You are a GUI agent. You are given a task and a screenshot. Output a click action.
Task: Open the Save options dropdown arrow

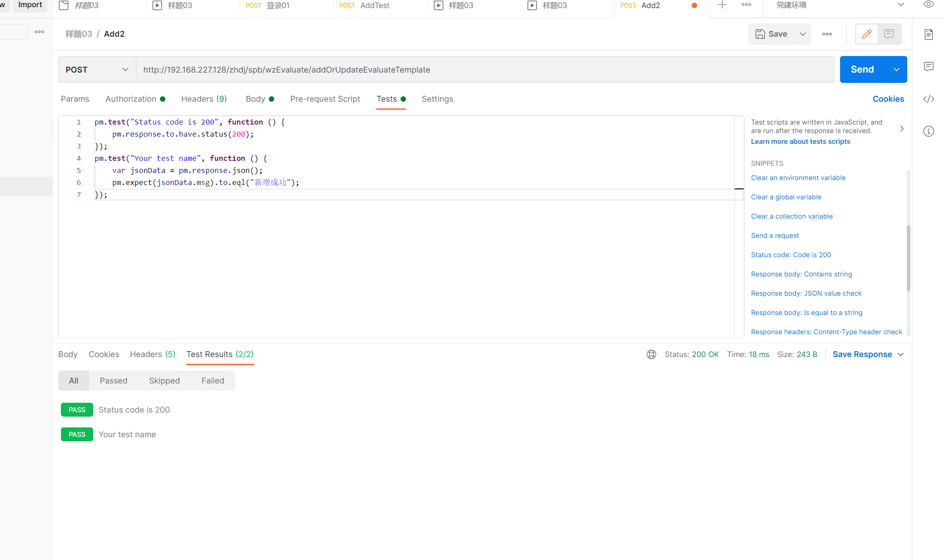click(x=803, y=34)
